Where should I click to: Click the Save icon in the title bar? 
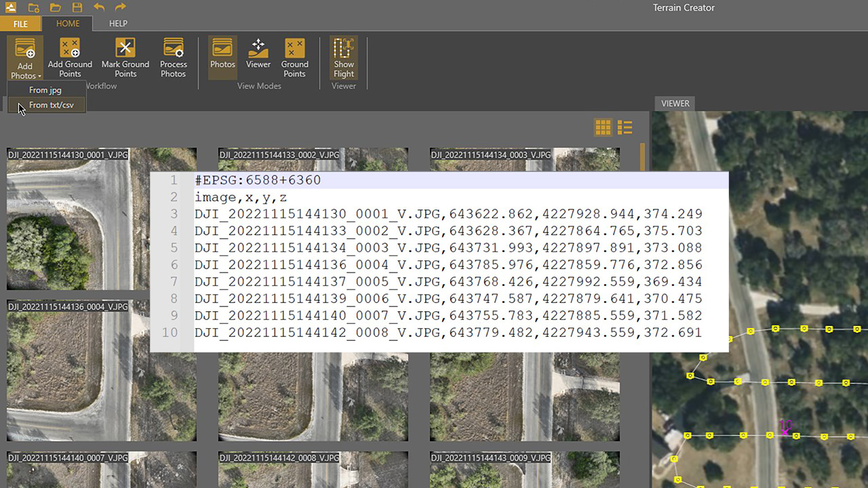[77, 7]
